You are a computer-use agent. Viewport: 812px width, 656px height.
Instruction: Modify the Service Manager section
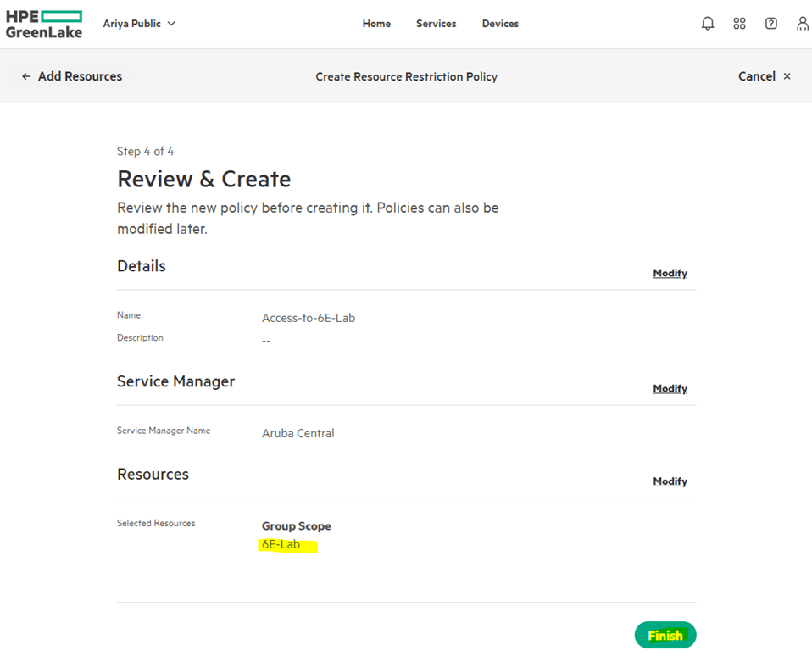(670, 388)
